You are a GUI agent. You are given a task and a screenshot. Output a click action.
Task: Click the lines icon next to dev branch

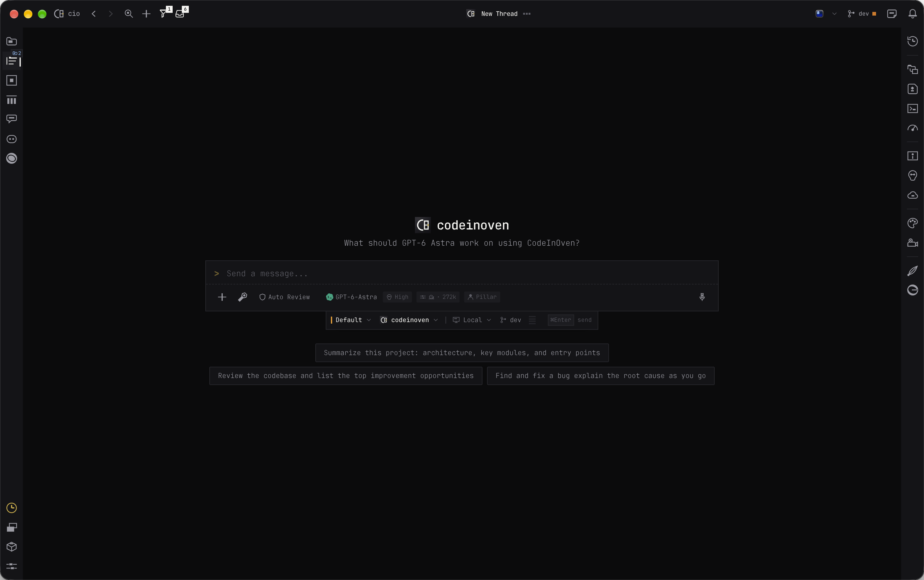tap(532, 320)
